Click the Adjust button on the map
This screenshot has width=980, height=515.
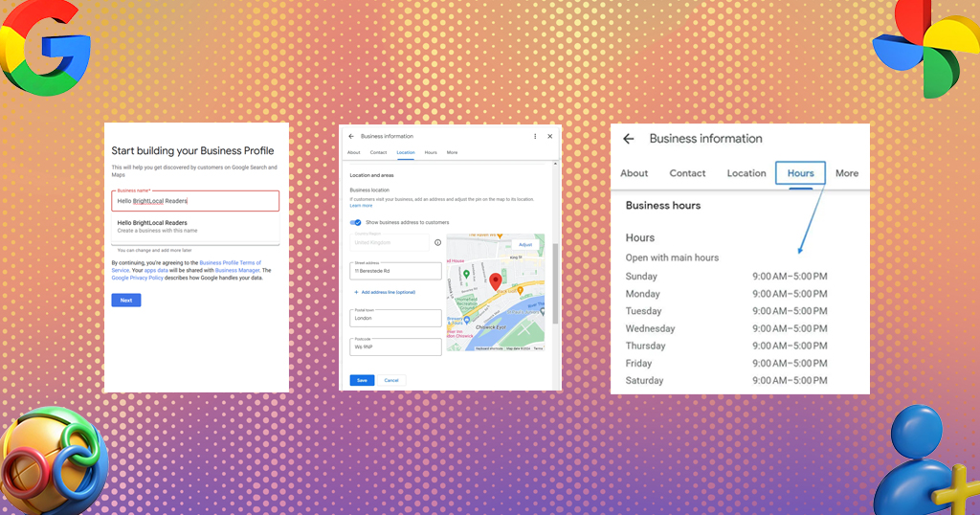coord(525,244)
